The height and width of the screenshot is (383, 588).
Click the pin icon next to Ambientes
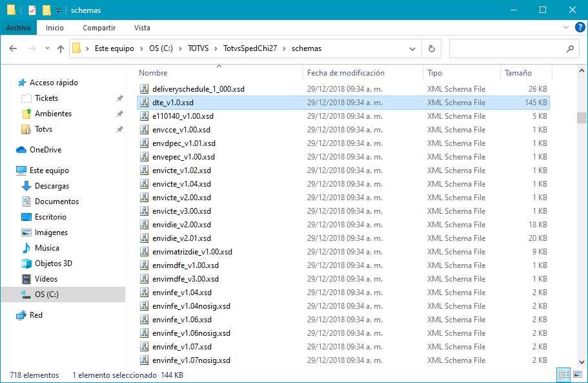(x=119, y=114)
